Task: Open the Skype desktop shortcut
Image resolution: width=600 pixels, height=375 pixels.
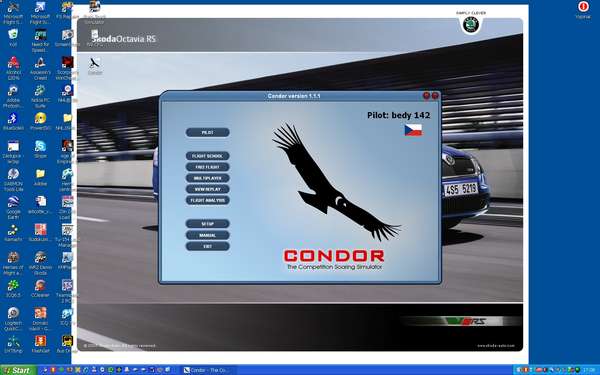Action: click(40, 149)
